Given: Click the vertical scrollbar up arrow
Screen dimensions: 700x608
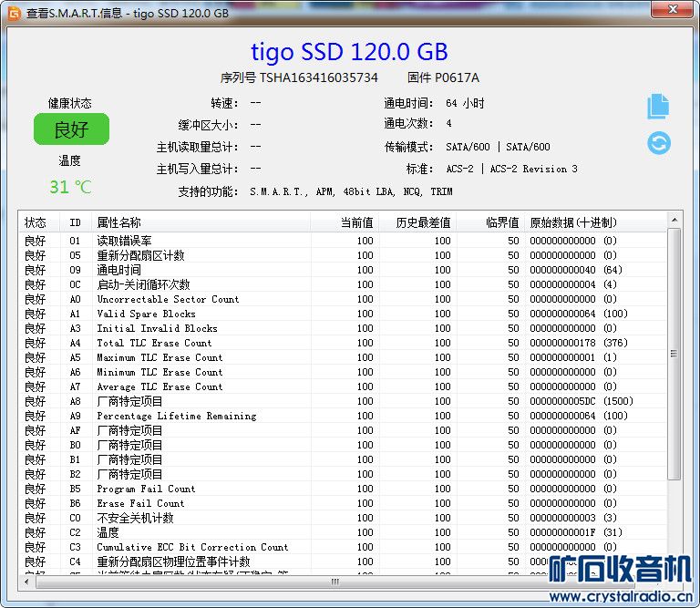Looking at the screenshot, I should tap(674, 220).
